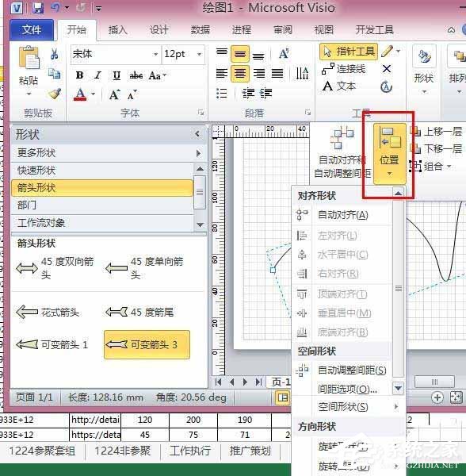Switch to the 数据 tab
Viewport: 466px width, 476px height.
click(x=200, y=30)
